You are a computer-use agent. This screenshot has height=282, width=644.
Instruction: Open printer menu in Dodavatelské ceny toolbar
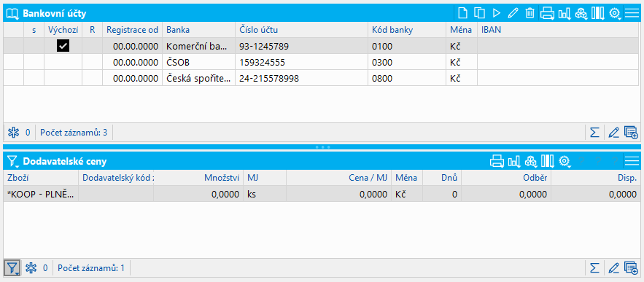497,161
